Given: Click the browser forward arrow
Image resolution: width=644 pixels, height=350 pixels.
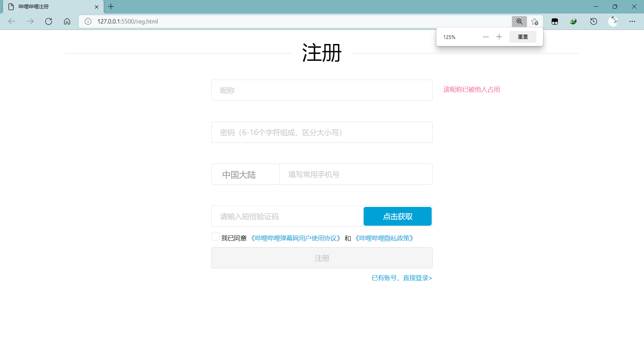Looking at the screenshot, I should click(x=30, y=21).
